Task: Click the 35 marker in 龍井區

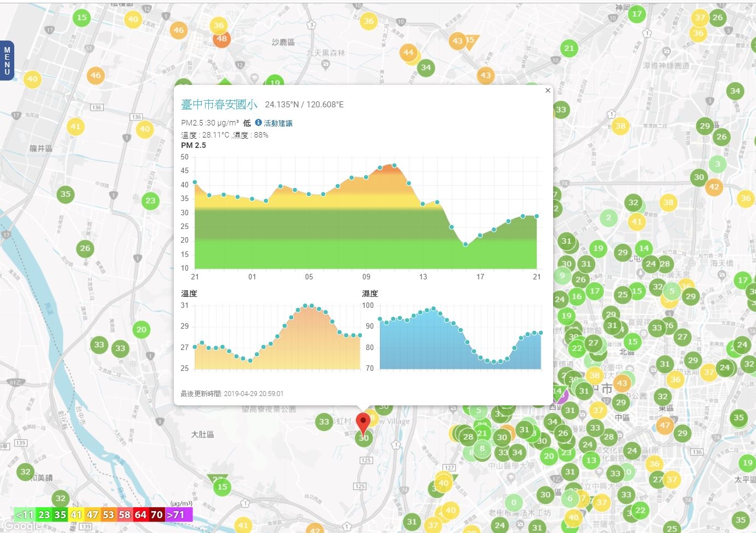Action: 66,194
